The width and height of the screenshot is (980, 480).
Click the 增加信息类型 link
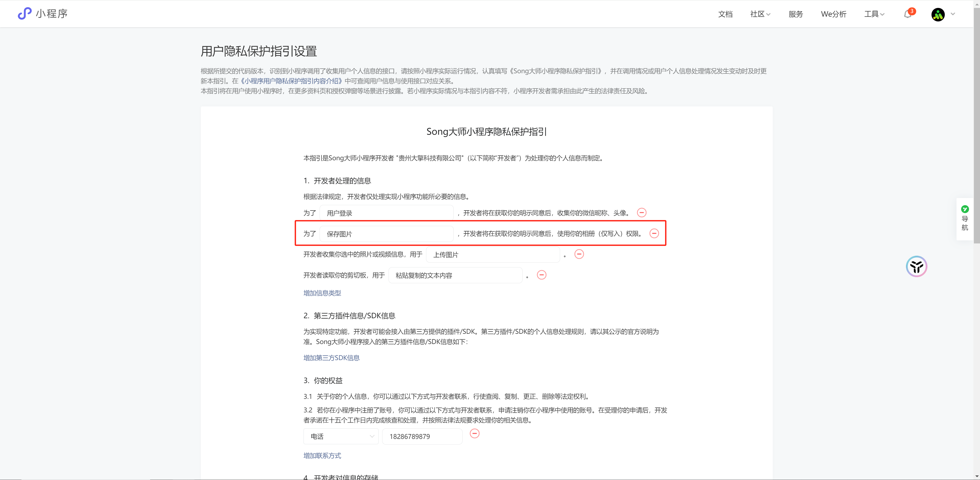pyautogui.click(x=322, y=293)
